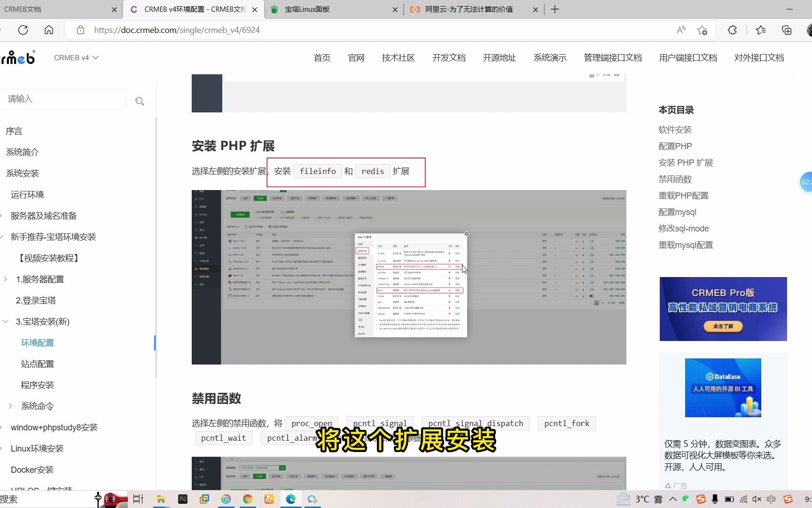Open Collections in the Edge toolbar
812x508 pixels.
786,30
